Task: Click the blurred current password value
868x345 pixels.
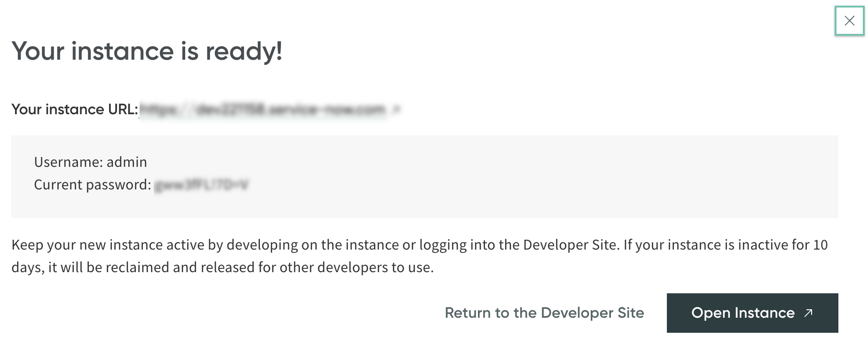Action: coord(201,185)
